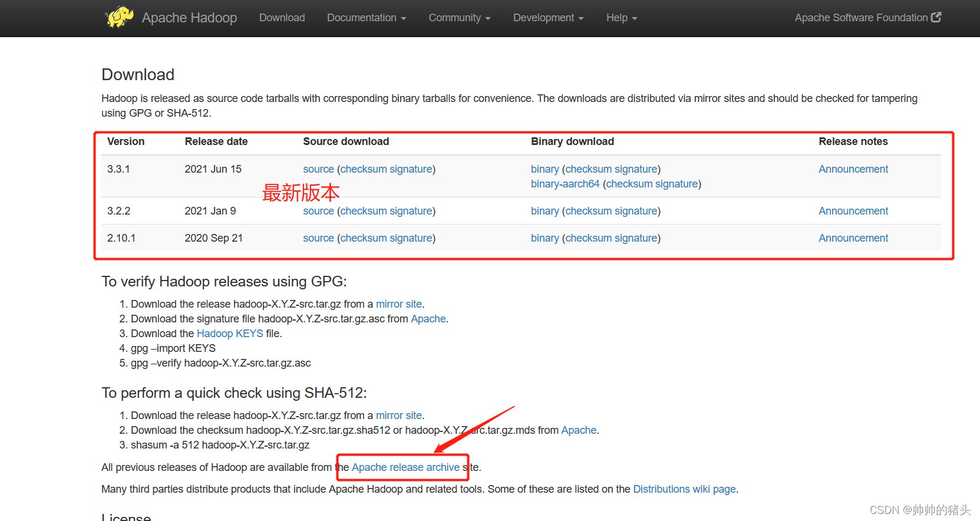Expand the Help dropdown menu
980x521 pixels.
point(622,18)
